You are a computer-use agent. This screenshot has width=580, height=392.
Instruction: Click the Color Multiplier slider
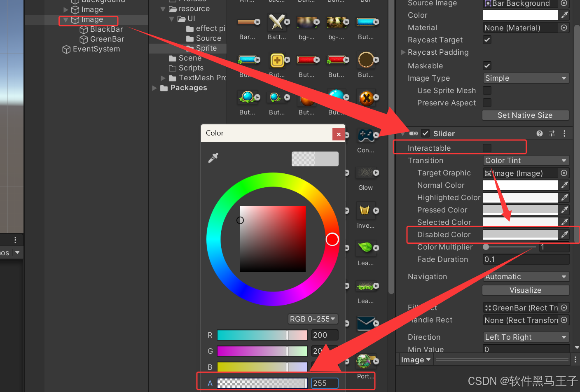509,247
